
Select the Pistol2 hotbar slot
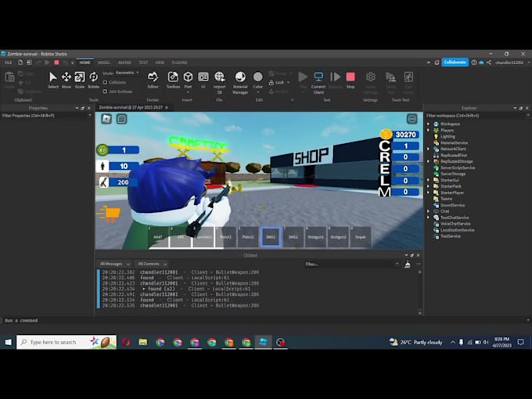pos(248,237)
